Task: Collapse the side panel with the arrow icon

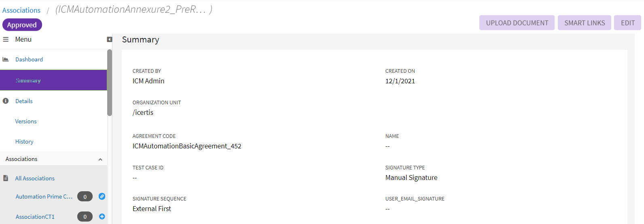Action: [x=109, y=40]
